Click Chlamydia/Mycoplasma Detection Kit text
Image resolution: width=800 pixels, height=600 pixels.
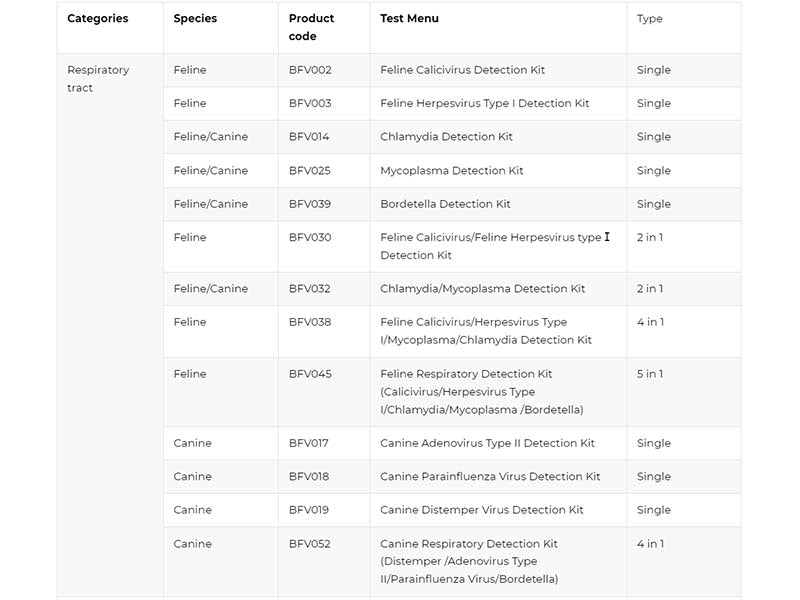[x=482, y=289]
